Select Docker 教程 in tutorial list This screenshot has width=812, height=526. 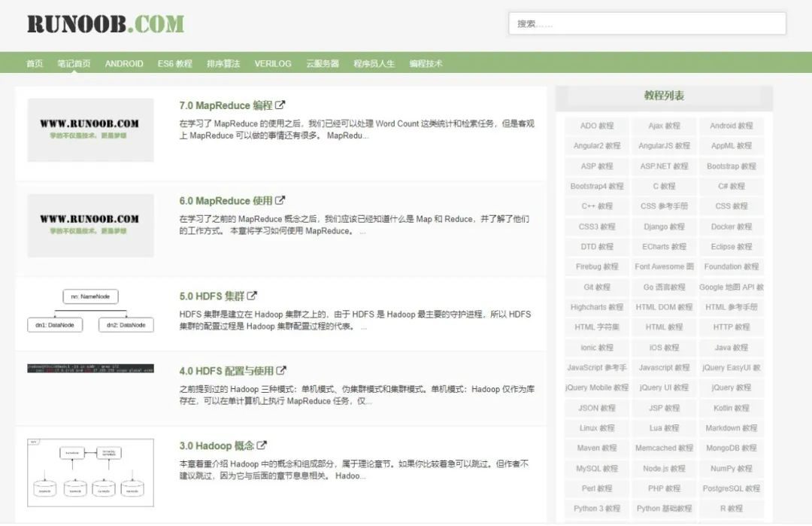[732, 227]
